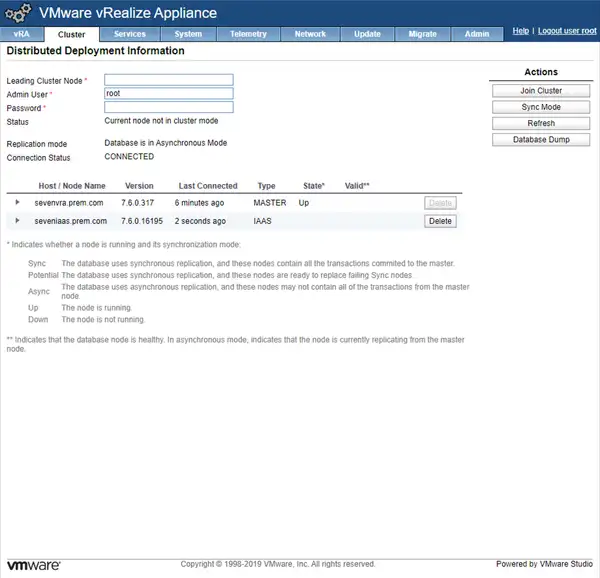The height and width of the screenshot is (578, 600).
Task: Click version 7.6.0.317 cell
Action: 137,203
